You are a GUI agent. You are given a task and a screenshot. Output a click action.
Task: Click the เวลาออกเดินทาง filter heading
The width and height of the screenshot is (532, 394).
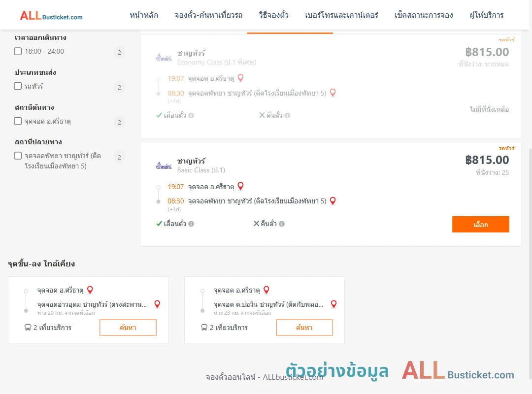coord(40,37)
